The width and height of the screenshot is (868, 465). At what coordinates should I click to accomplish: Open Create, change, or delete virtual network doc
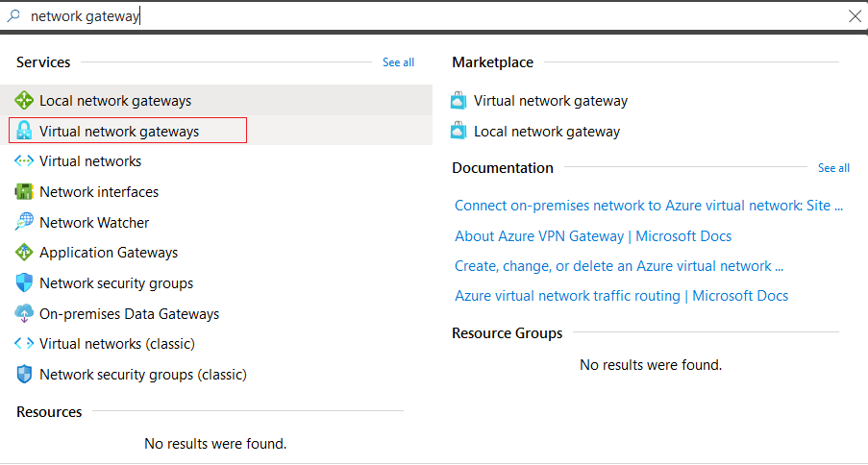tap(619, 266)
